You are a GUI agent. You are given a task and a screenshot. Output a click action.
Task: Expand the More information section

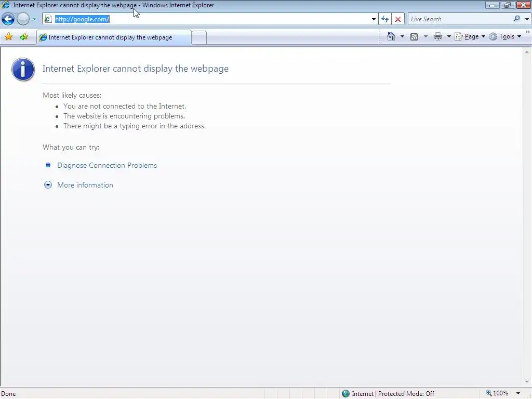(x=85, y=185)
